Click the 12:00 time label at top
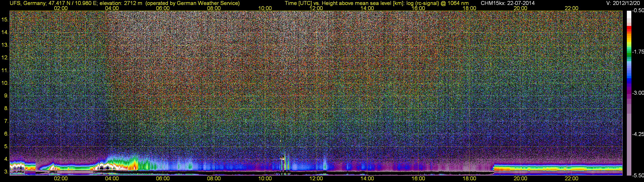This screenshot has width=644, height=182. point(316,8)
